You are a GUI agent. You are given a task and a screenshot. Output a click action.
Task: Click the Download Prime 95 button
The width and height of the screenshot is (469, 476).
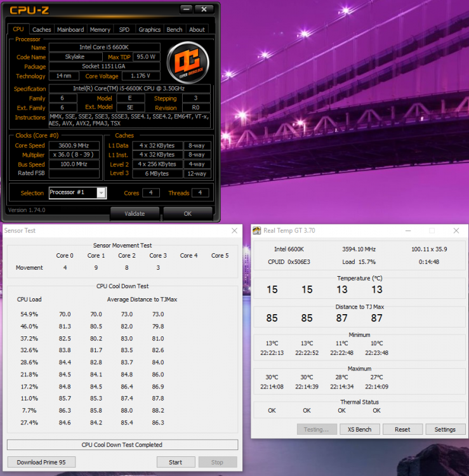tap(41, 462)
